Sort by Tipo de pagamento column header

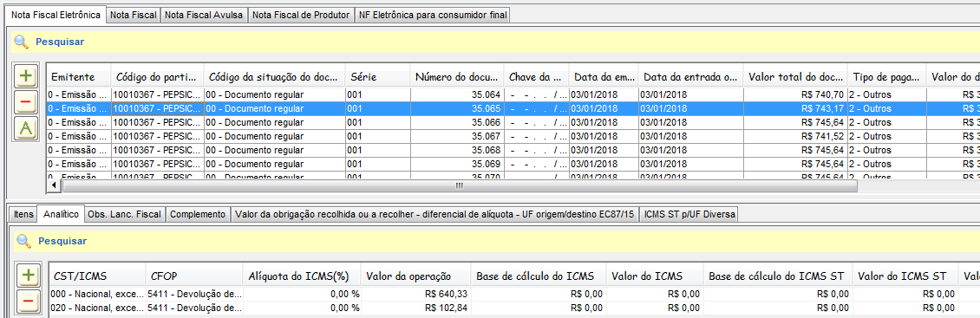[887, 77]
